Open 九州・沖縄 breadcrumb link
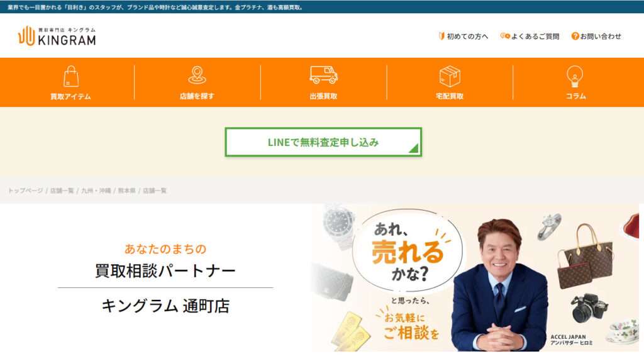 [x=96, y=191]
